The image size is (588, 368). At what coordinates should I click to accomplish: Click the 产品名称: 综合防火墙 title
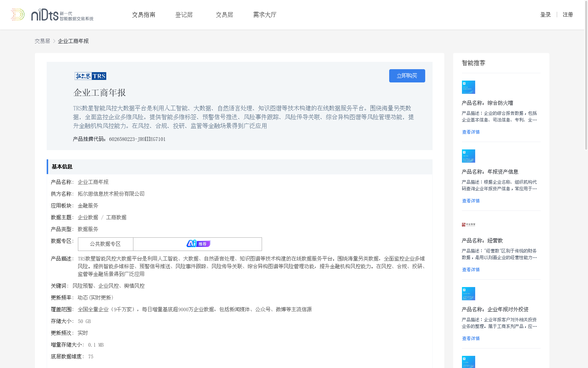[488, 103]
